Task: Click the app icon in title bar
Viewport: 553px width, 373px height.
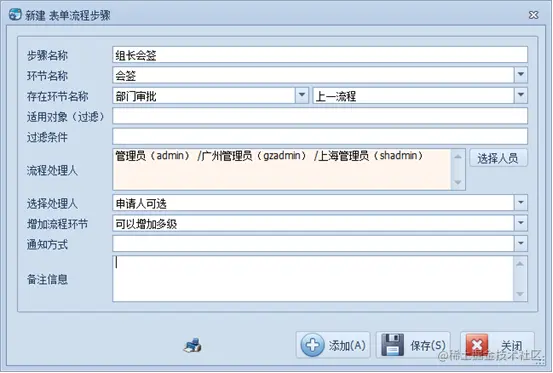Action: coord(15,14)
